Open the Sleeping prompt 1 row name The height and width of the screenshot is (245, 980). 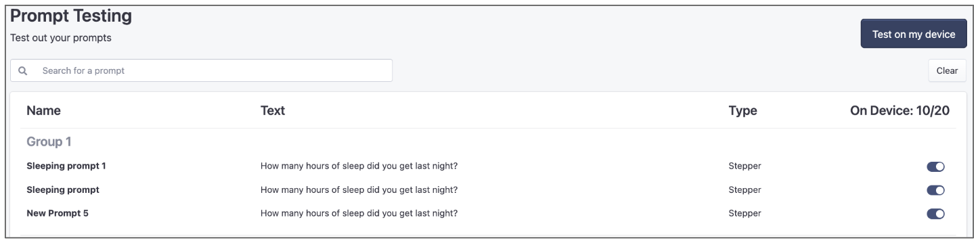66,166
